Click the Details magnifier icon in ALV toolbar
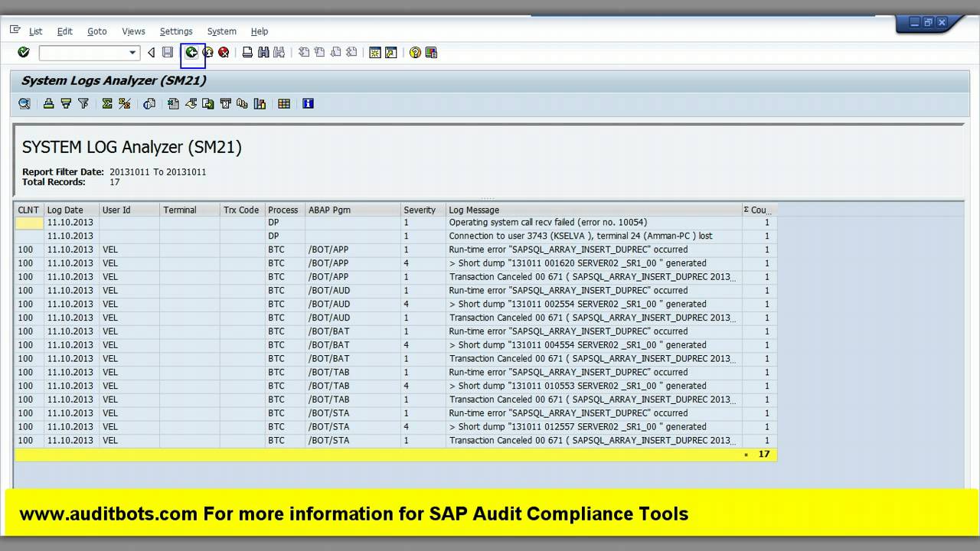The image size is (980, 551). (x=24, y=103)
